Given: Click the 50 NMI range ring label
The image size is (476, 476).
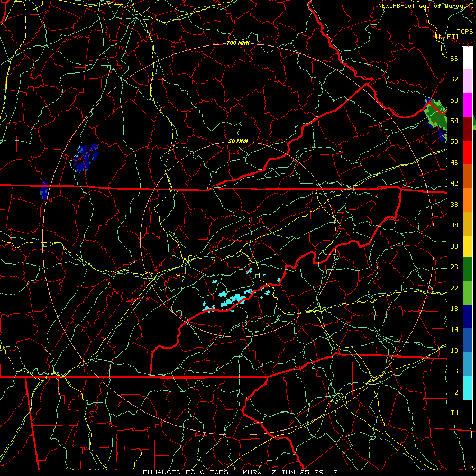Looking at the screenshot, I should point(237,141).
